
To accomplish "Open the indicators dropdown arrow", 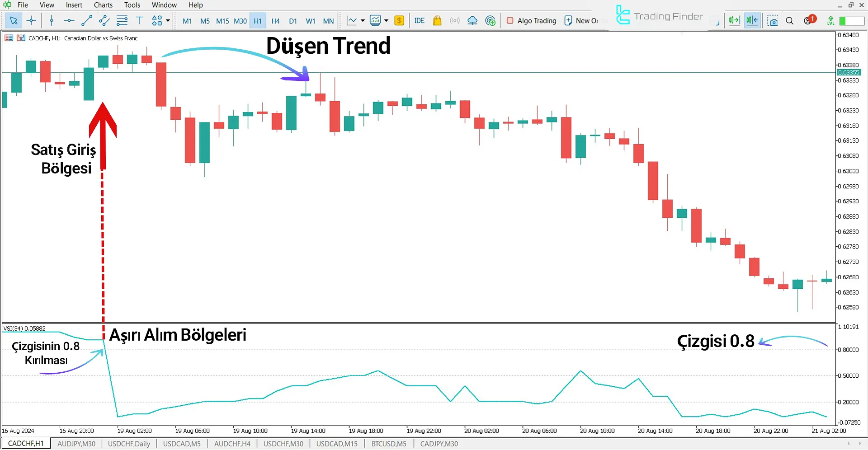I will pyautogui.click(x=387, y=20).
